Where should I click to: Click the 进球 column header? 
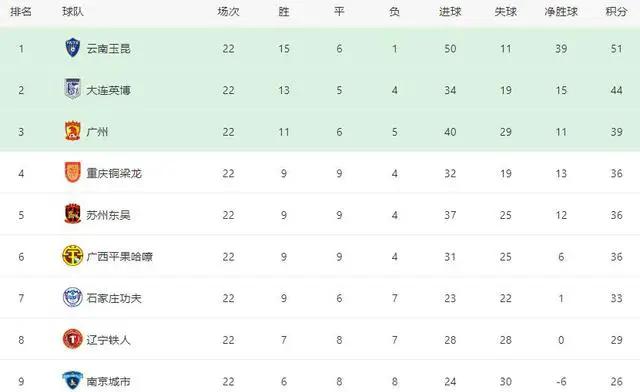tap(450, 12)
